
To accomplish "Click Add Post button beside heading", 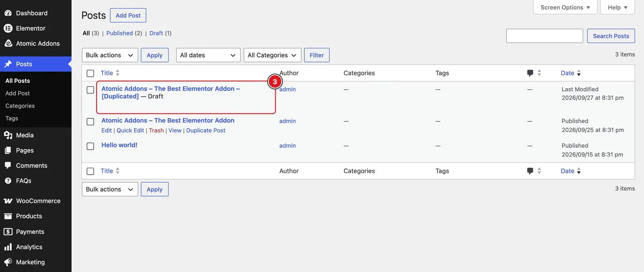I will pyautogui.click(x=128, y=15).
